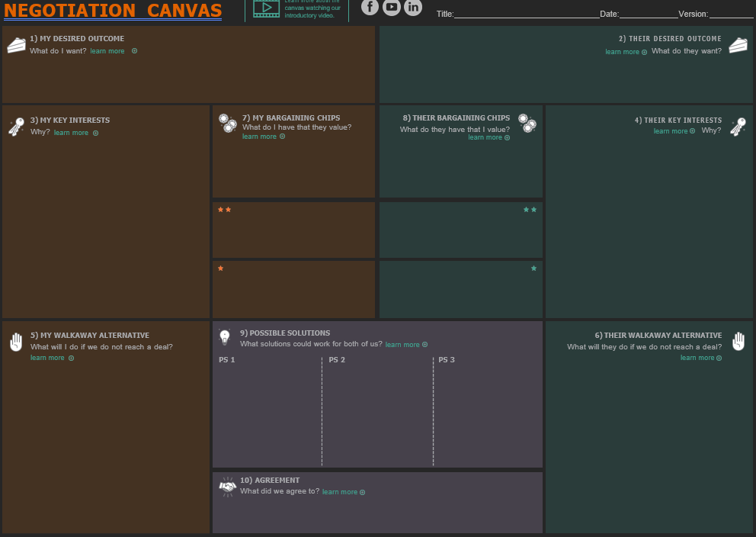Click the '8) THEIR BARGAINING CHIPS' heading
756x537 pixels.
[456, 117]
